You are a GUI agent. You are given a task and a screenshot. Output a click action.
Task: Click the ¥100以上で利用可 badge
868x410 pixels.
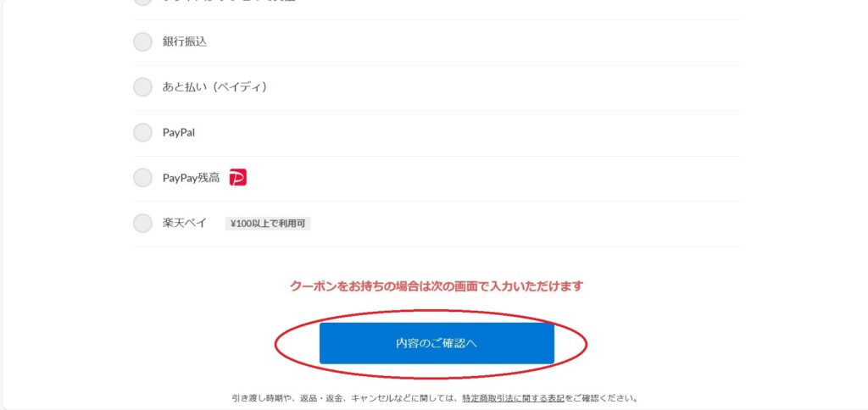point(268,224)
